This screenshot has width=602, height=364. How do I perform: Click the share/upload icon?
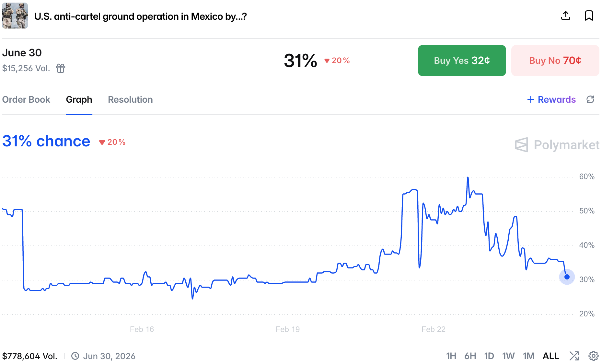point(566,16)
